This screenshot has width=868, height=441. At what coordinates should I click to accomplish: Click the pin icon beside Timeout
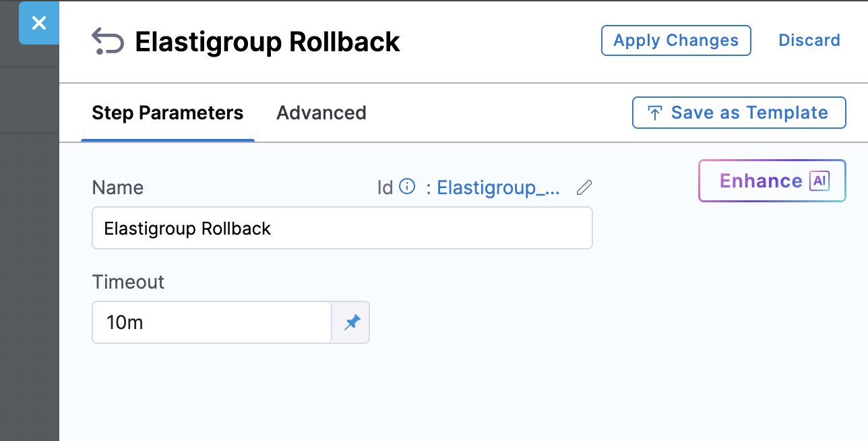pos(352,322)
